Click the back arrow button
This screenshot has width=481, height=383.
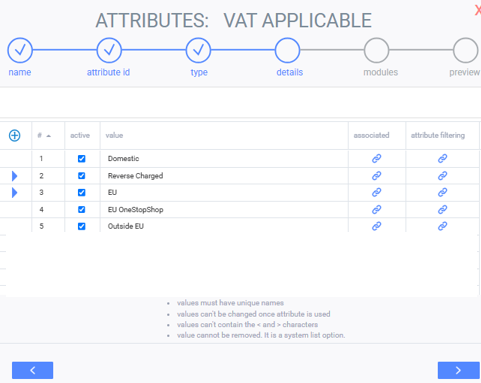(x=32, y=370)
